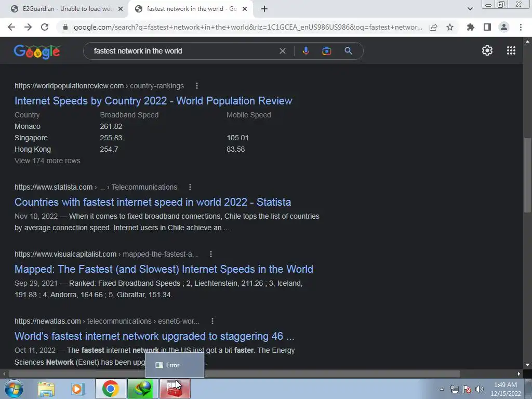Go to Google home via logo

[x=37, y=51]
